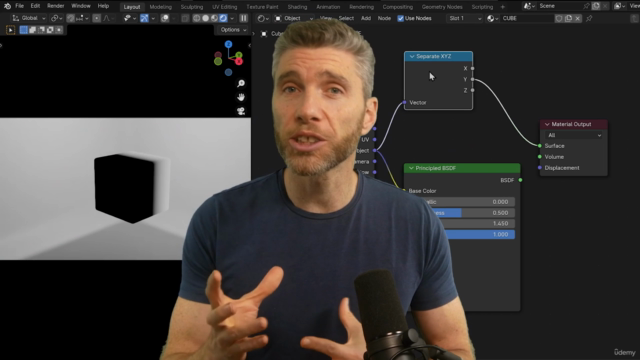This screenshot has width=640, height=360.
Task: Switch to the UV Editing workspace tab
Action: pos(224,7)
